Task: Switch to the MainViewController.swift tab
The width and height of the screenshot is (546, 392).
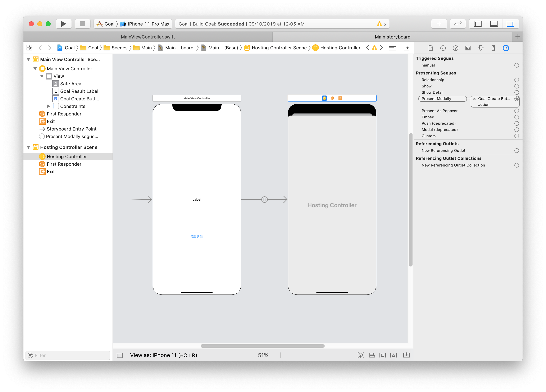Action: click(148, 37)
